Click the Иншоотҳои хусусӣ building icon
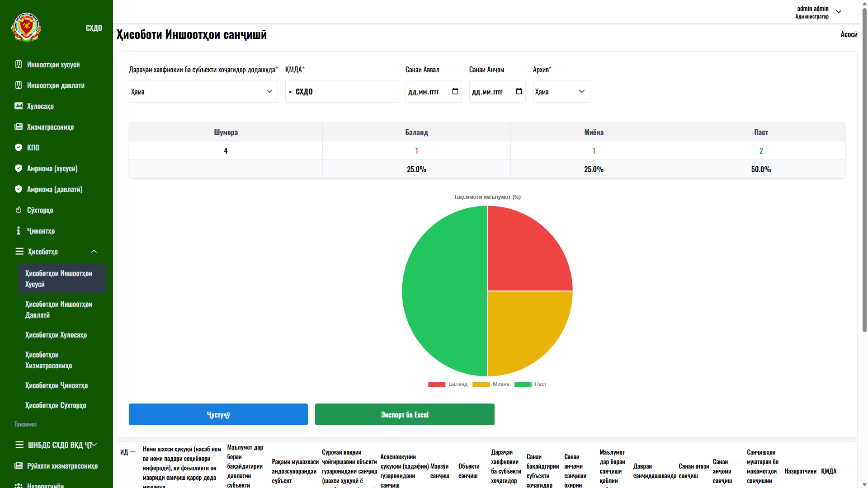Screen dimensions: 868x488 [19, 64]
